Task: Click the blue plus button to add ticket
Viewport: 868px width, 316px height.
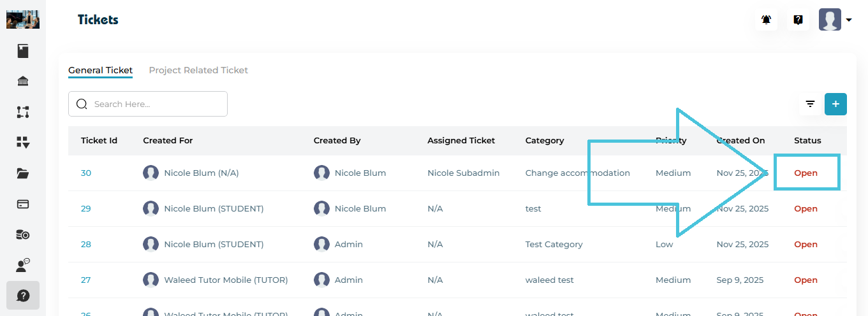Action: pyautogui.click(x=835, y=104)
